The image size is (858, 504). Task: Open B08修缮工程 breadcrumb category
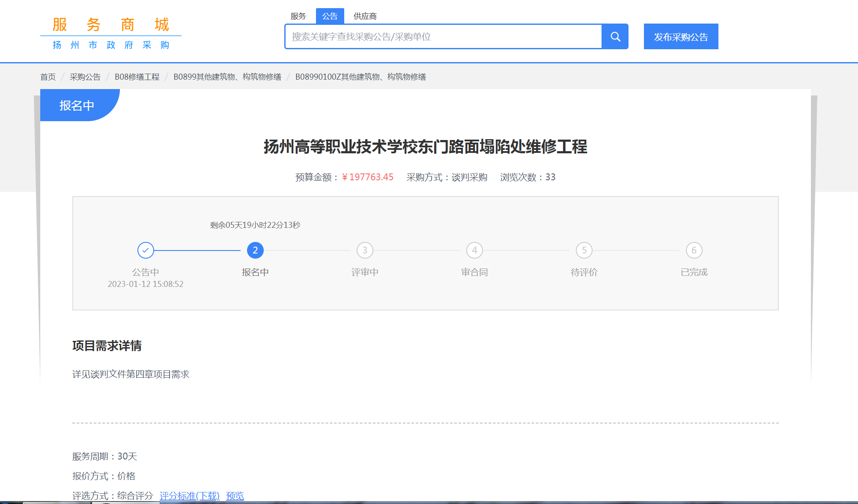(137, 77)
